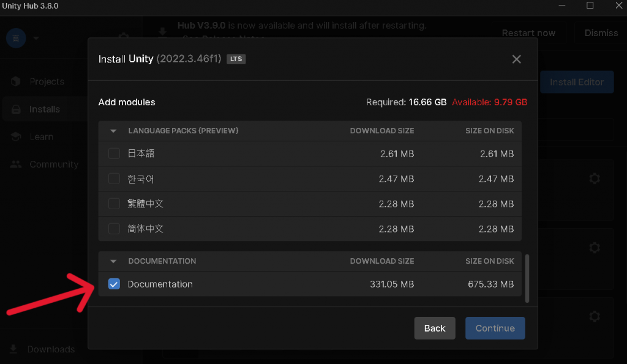627x364 pixels.
Task: Click the Back button
Action: click(x=435, y=328)
